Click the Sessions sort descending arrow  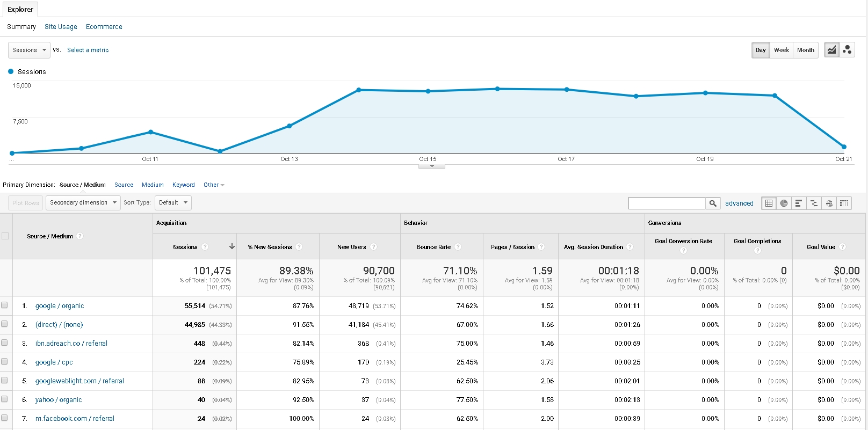coord(232,246)
